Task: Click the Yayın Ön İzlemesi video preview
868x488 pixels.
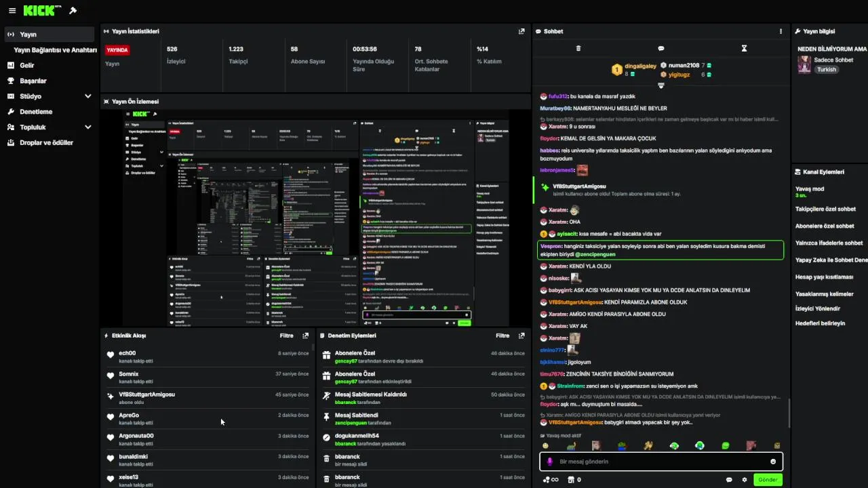Action: pyautogui.click(x=315, y=219)
